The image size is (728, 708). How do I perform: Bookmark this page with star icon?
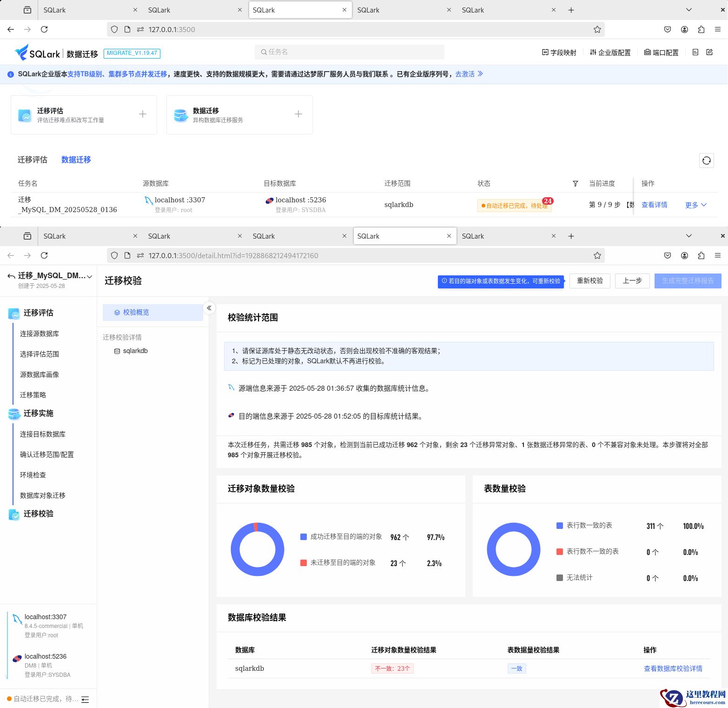[597, 255]
